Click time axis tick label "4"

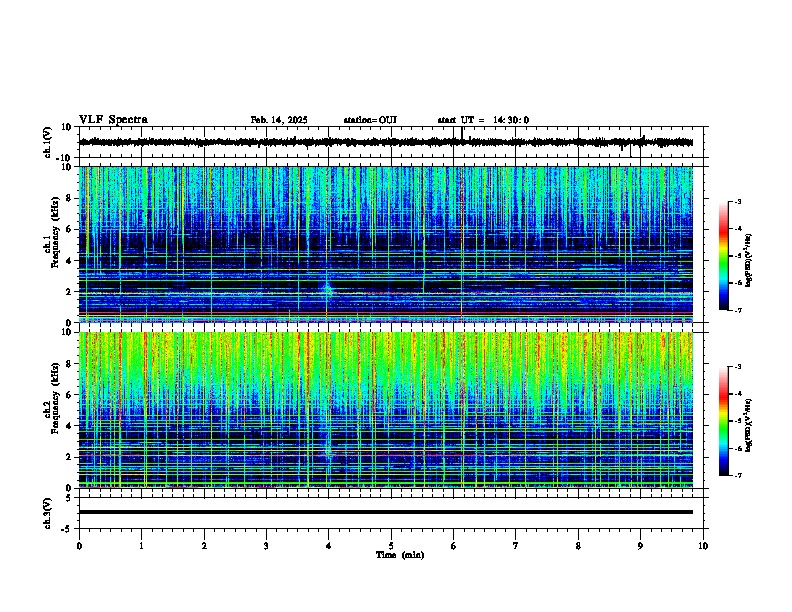(329, 546)
